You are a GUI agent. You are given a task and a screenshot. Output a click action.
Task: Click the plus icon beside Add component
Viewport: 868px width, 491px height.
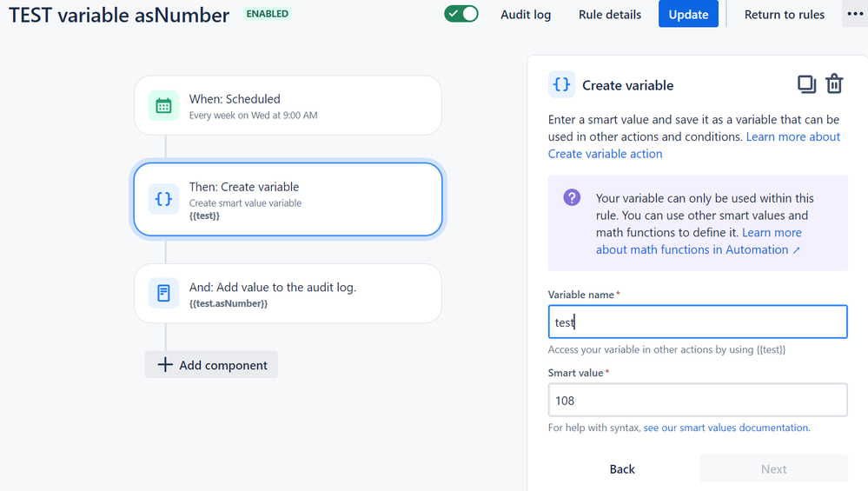(x=165, y=365)
